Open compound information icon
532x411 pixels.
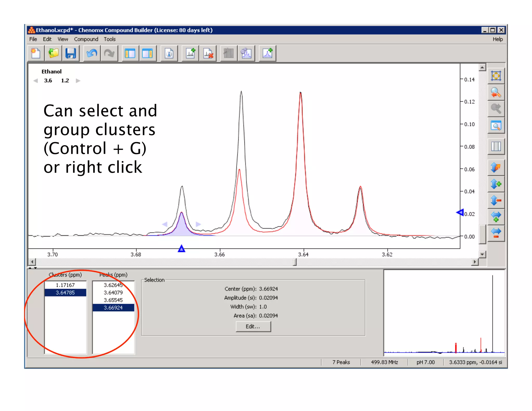pyautogui.click(x=169, y=54)
